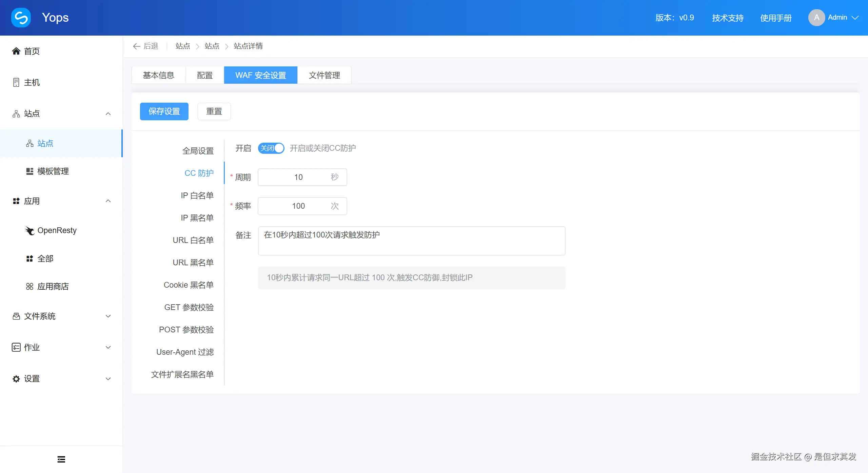Select the IP 白名单 settings section
Viewport: 868px width, 473px height.
coord(197,196)
